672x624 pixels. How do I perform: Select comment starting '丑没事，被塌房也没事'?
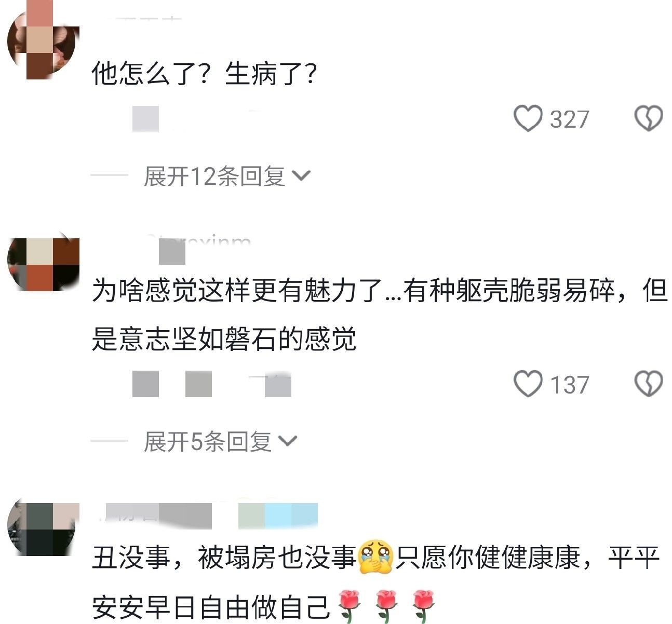(376, 582)
